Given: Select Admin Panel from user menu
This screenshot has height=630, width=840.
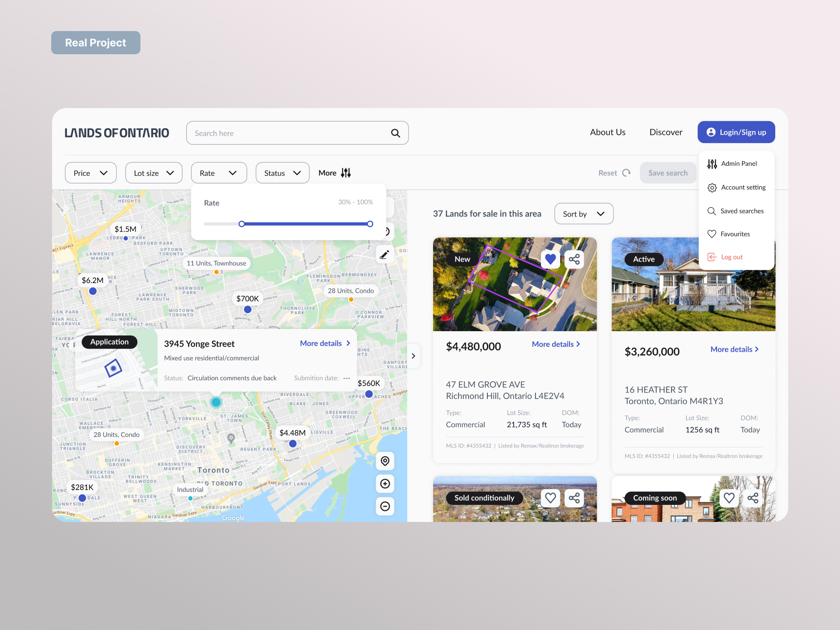Looking at the screenshot, I should (738, 164).
